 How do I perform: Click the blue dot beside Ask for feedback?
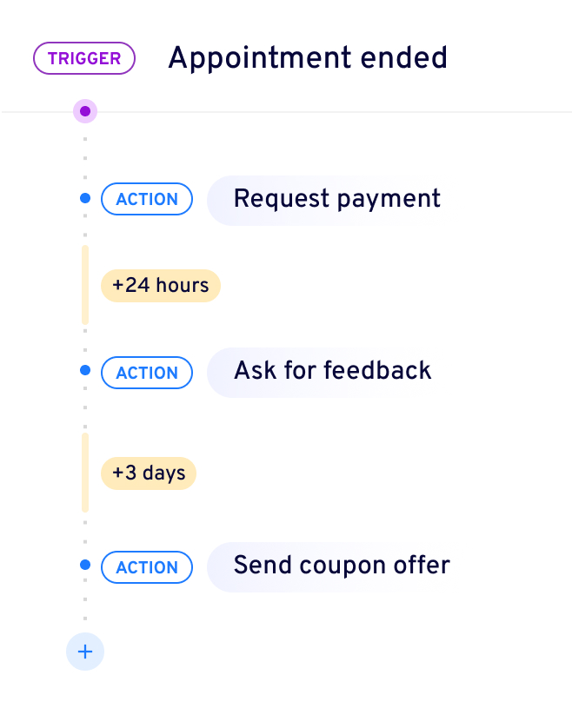(x=85, y=370)
